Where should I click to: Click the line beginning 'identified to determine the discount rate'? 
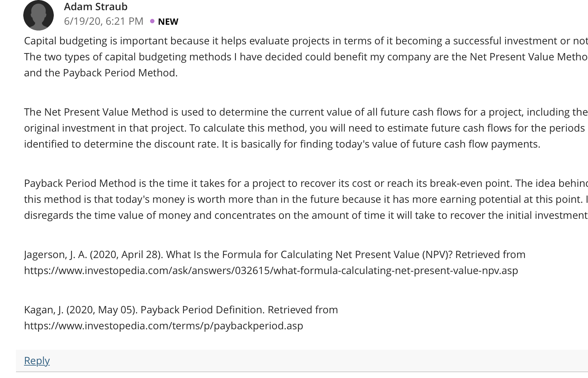282,144
